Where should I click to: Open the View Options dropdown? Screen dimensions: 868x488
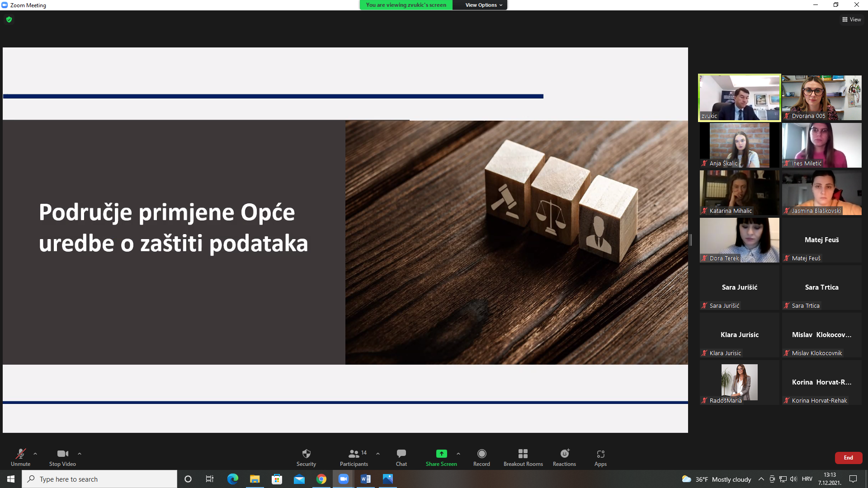click(x=484, y=5)
